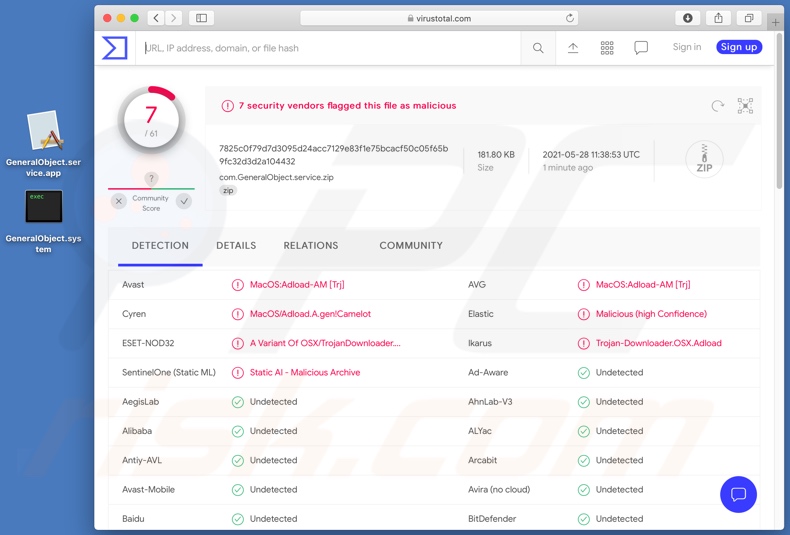
Task: Click the lock icon beside virustotal.com
Action: coord(410,19)
